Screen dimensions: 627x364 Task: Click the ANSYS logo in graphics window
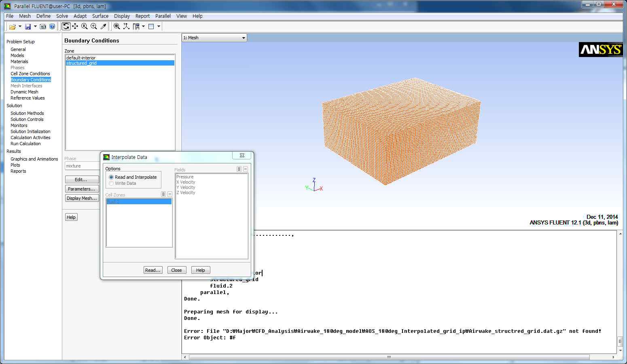tap(601, 49)
